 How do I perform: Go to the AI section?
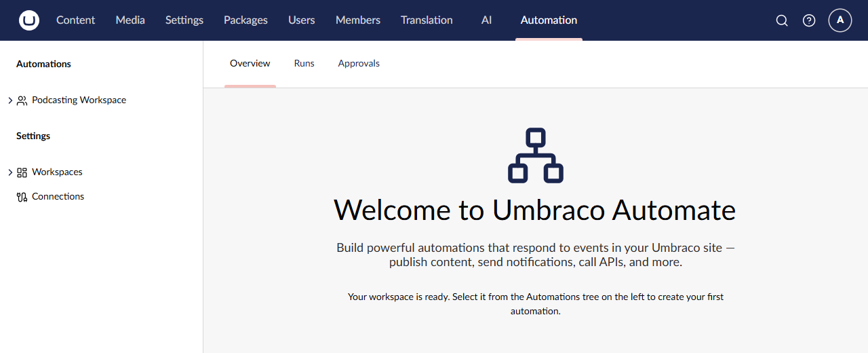(x=486, y=20)
